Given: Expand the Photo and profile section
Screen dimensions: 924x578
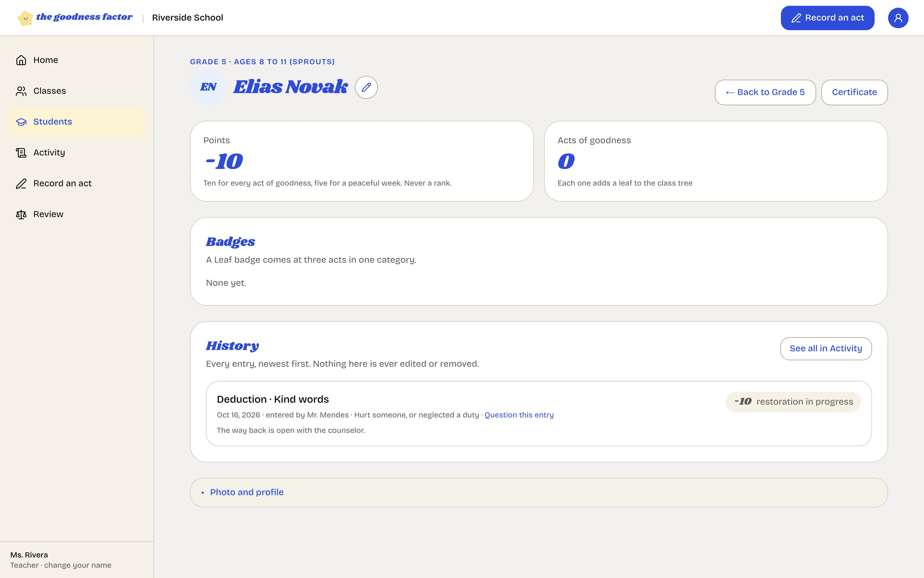Looking at the screenshot, I should point(539,492).
